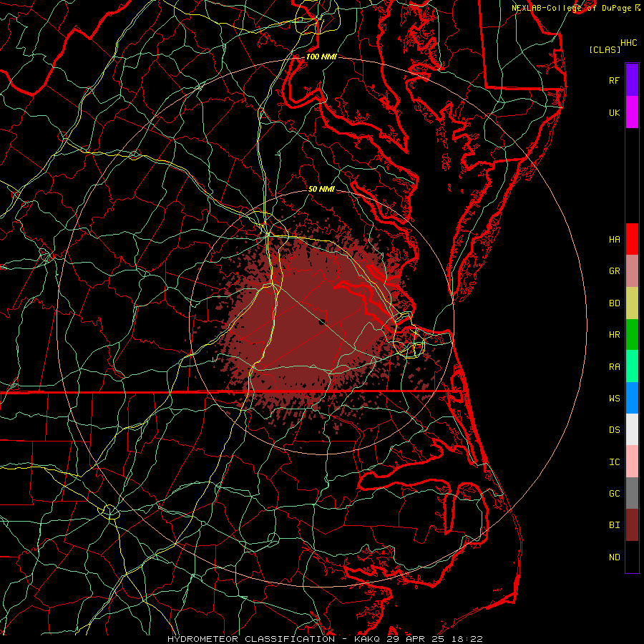Click the "NEXLAB-College of DuPage" credit text
Viewport: 644px width, 644px height.
[x=571, y=8]
